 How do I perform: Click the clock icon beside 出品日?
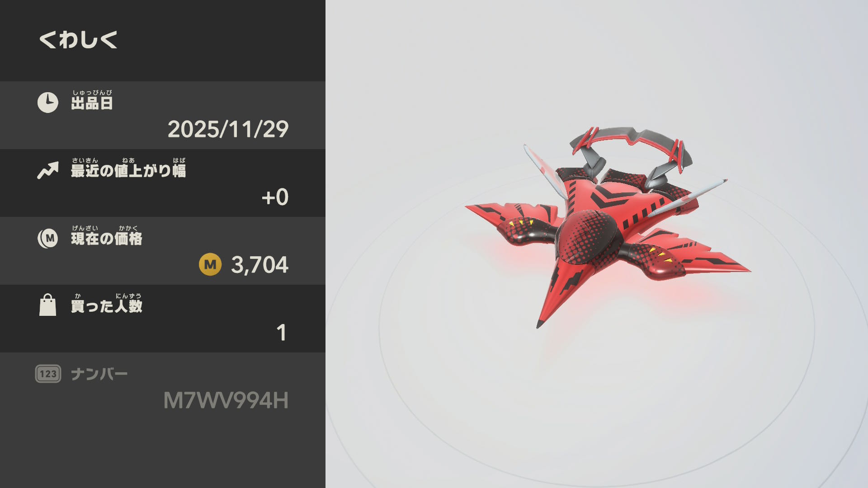coord(47,103)
